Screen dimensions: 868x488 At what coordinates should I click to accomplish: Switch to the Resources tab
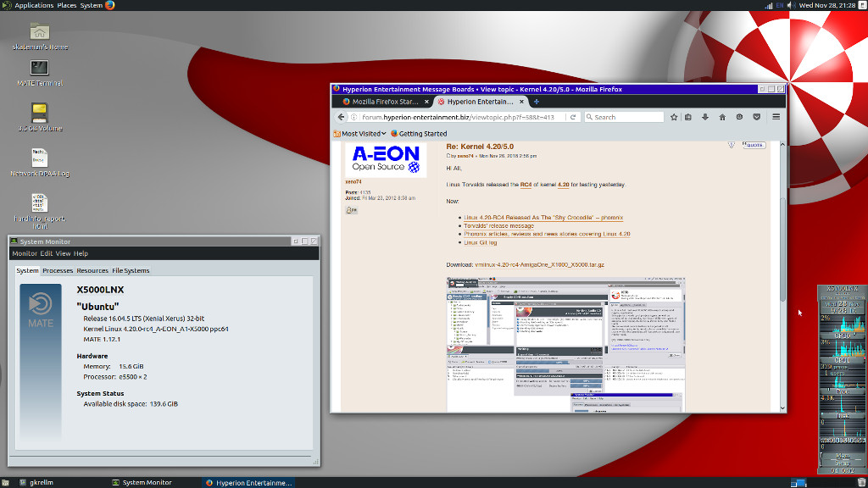(x=92, y=270)
